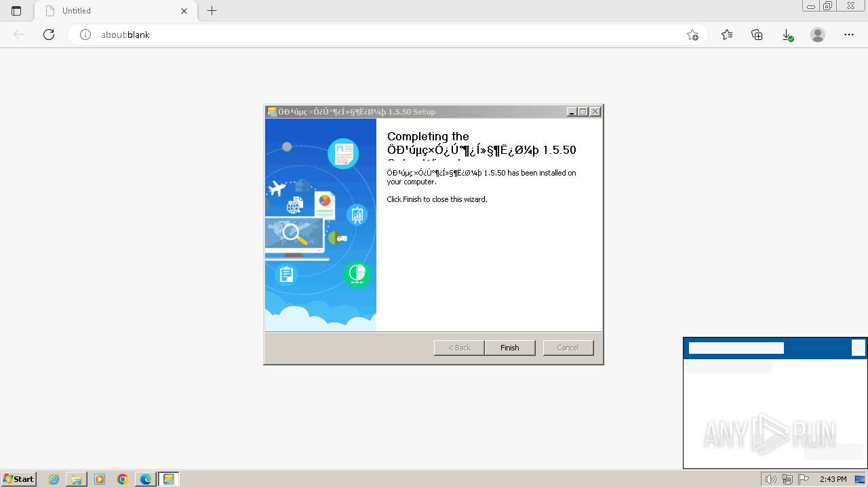Click Show desktop monitor icon
This screenshot has height=488, width=868.
(860, 479)
